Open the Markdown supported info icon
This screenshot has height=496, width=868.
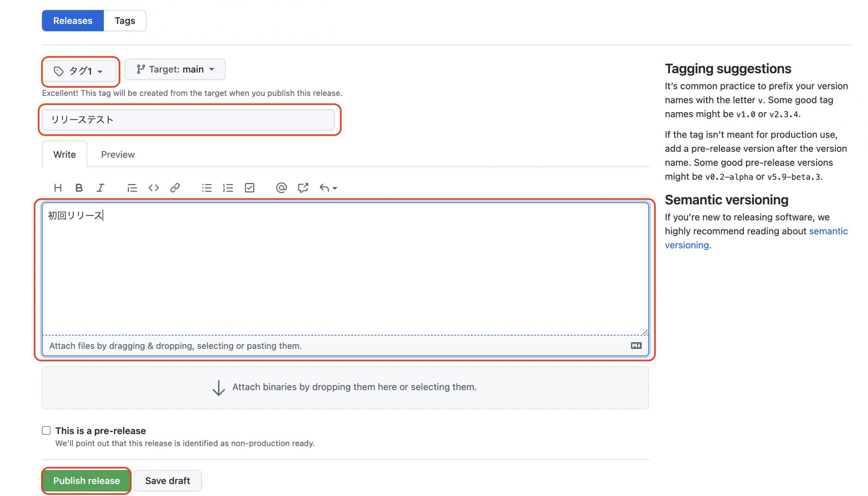[636, 346]
